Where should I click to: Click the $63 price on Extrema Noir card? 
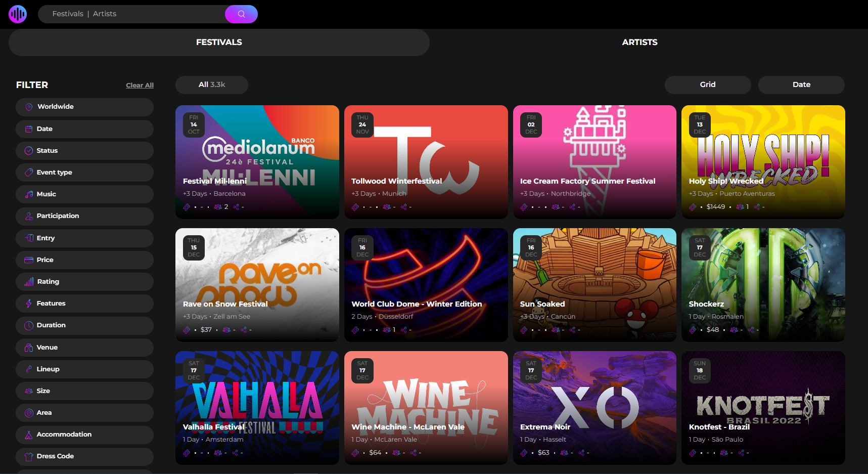coord(543,453)
